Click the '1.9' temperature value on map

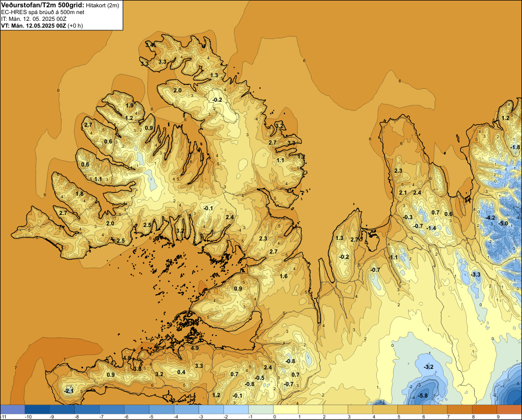129,105
